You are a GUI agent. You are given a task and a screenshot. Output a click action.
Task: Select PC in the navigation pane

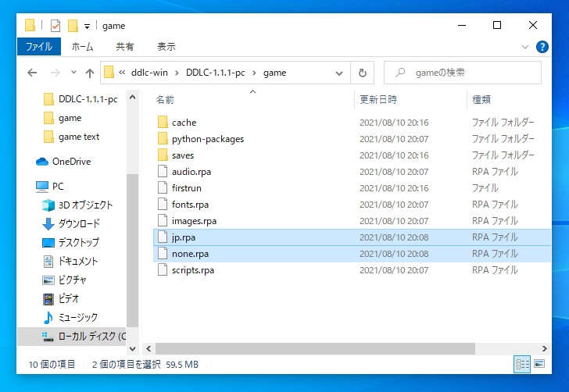[x=50, y=186]
